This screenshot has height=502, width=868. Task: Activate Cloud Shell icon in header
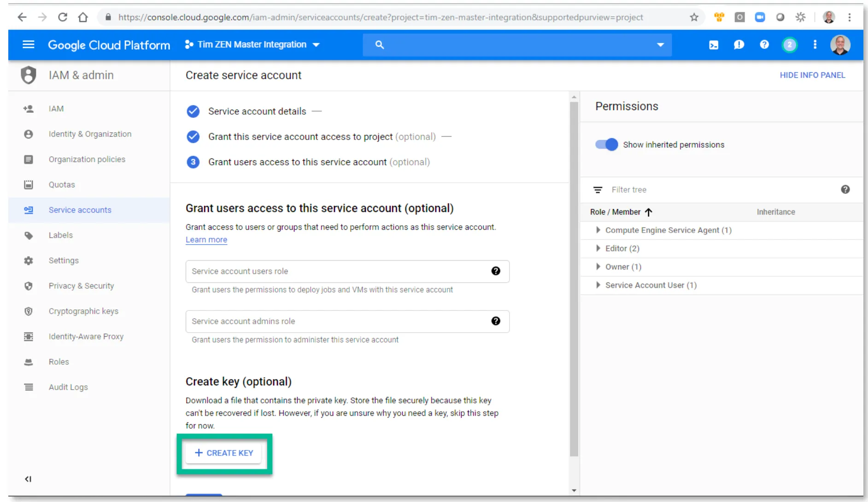pos(714,45)
